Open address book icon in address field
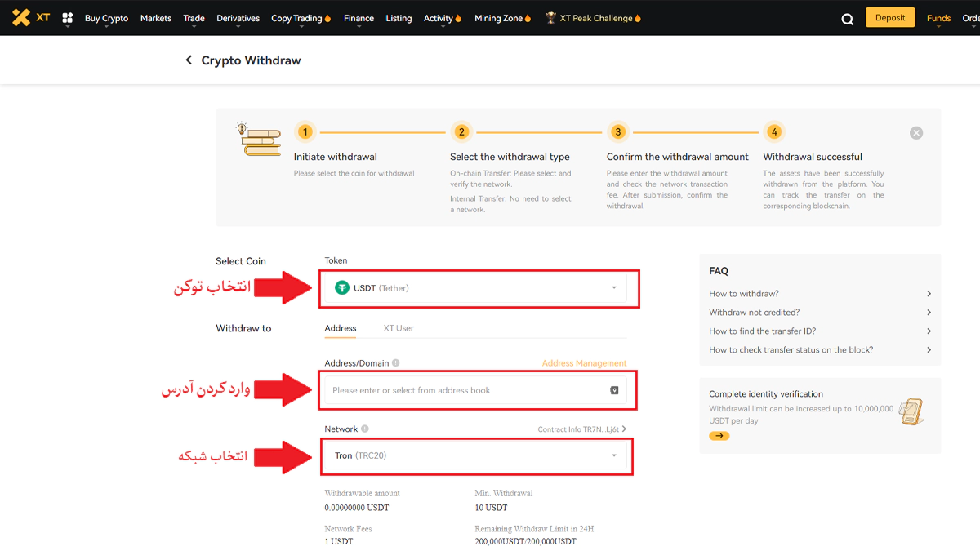Screen dimensions: 980x551 [x=615, y=390]
